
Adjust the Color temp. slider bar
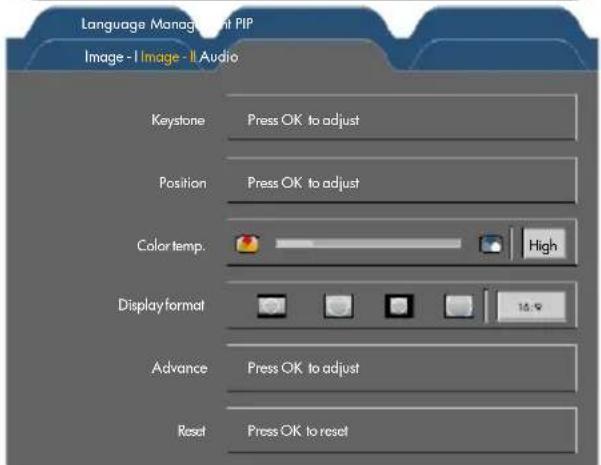[368, 244]
